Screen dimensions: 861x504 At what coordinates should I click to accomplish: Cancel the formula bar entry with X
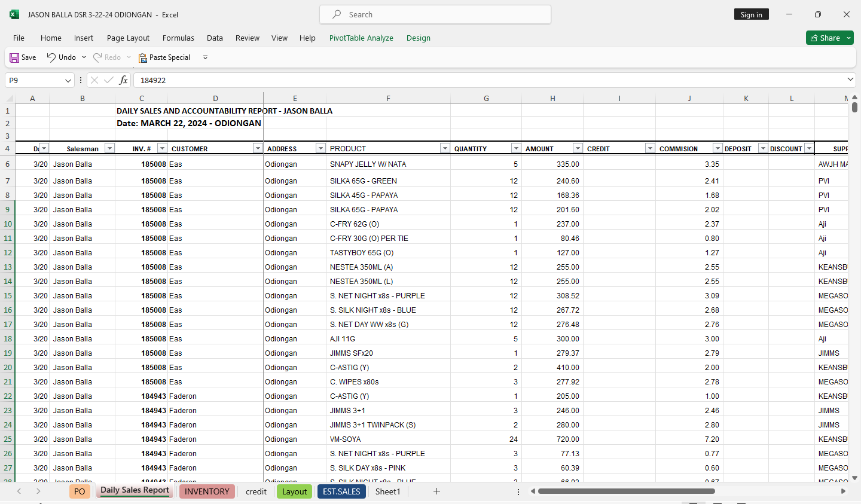click(x=94, y=80)
